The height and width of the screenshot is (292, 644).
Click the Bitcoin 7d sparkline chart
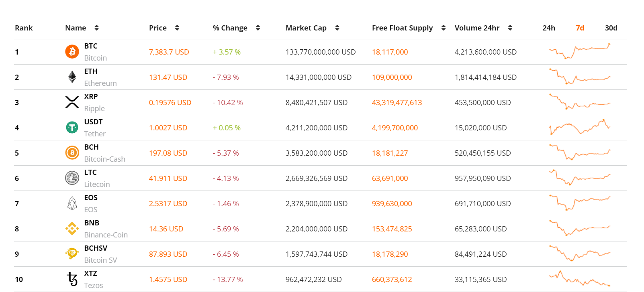[580, 52]
